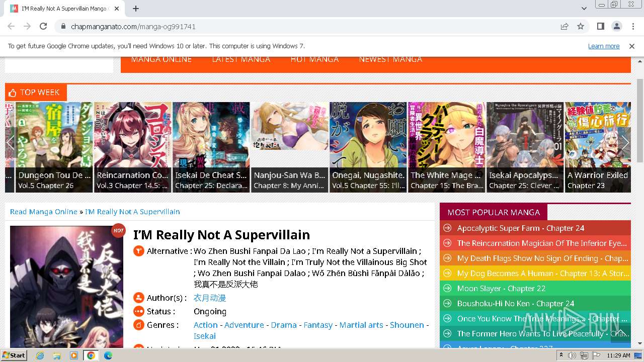
Task: Open the NEWEST MANGA menu item
Action: click(x=390, y=59)
